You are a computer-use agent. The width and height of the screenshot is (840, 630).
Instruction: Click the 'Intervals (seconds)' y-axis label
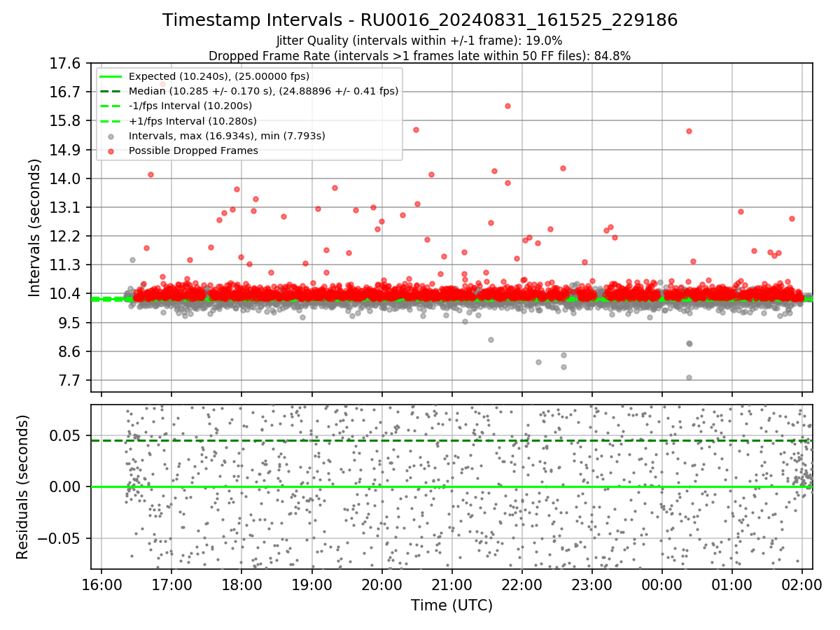34,227
